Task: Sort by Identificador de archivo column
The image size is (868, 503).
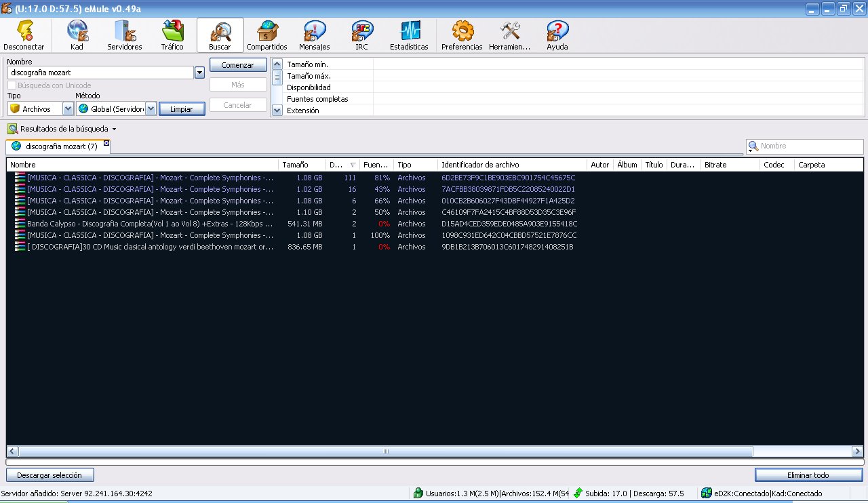Action: coord(512,165)
